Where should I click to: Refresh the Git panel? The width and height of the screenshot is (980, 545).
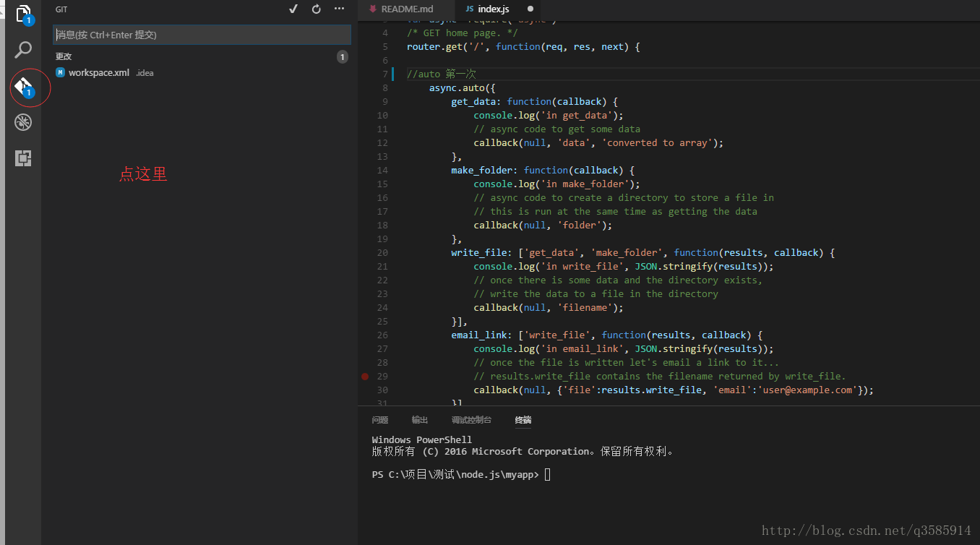point(316,9)
